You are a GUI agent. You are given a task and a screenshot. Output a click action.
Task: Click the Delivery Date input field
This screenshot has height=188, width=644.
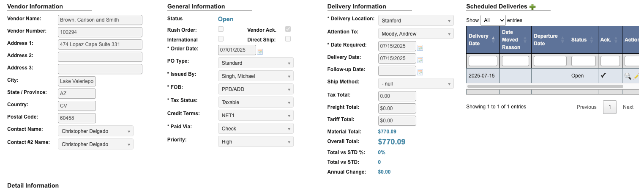click(397, 58)
